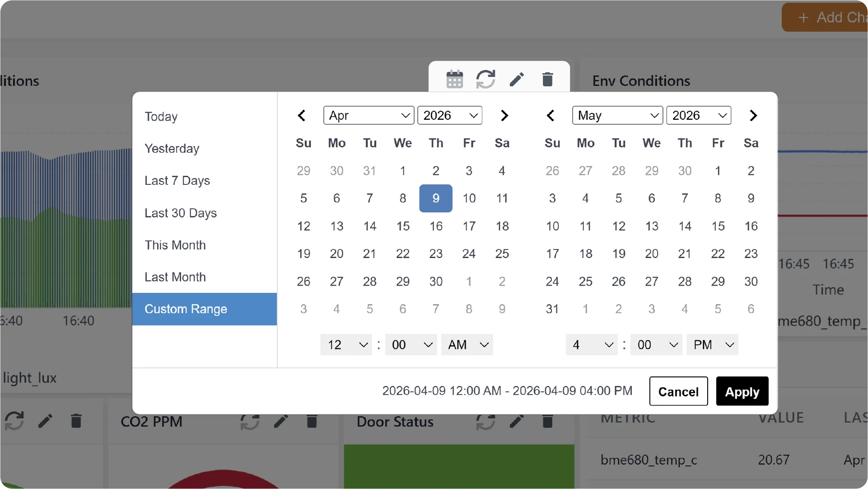The height and width of the screenshot is (489, 868).
Task: Delete the Door Status chart
Action: tap(547, 422)
